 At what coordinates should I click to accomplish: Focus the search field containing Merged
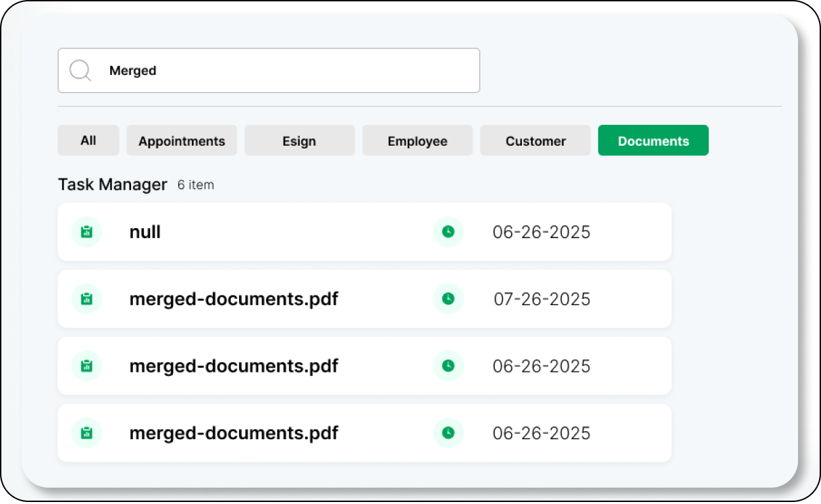pyautogui.click(x=284, y=70)
